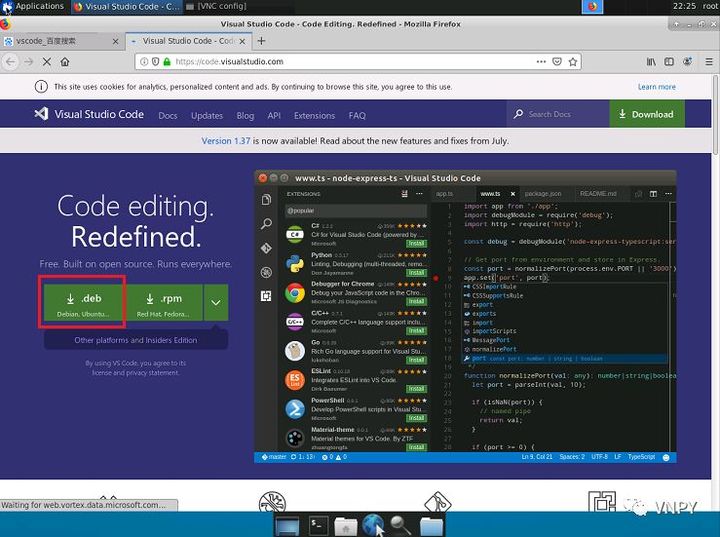Select Visual Studio Code window in top panel
The image size is (720, 537).
pos(127,6)
